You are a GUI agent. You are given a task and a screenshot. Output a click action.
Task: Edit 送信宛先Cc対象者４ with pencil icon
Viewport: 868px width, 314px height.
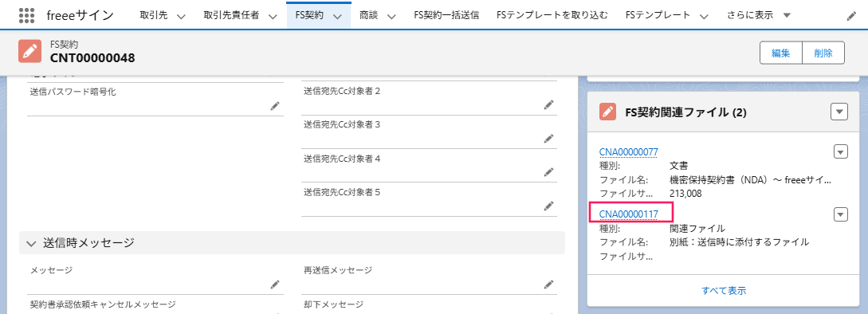click(548, 171)
